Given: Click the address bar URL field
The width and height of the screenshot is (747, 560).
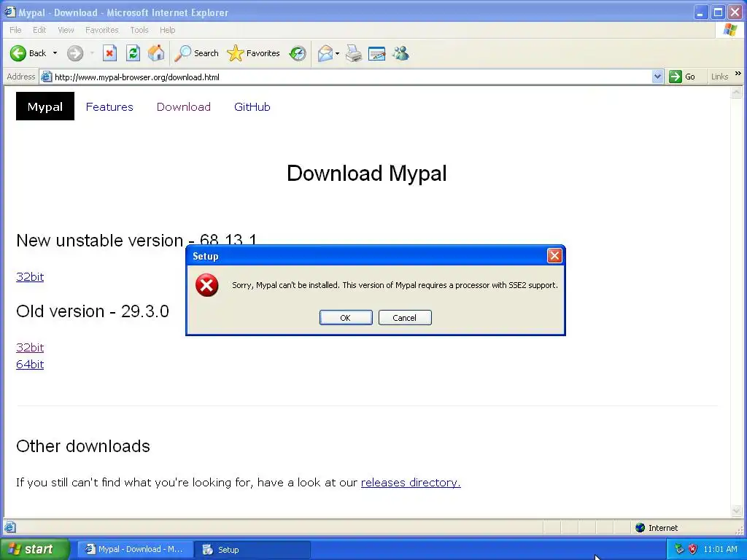Looking at the screenshot, I should [352, 77].
